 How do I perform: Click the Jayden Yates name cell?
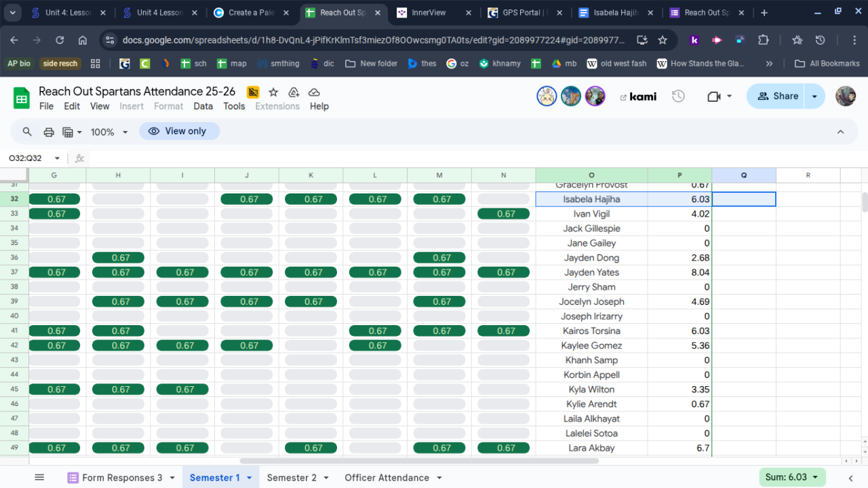point(591,272)
